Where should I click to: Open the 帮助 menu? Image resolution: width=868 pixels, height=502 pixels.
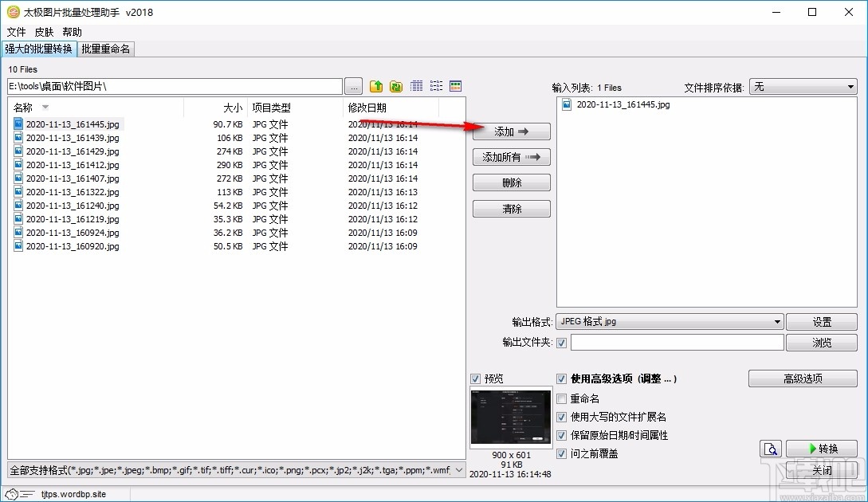tap(72, 32)
